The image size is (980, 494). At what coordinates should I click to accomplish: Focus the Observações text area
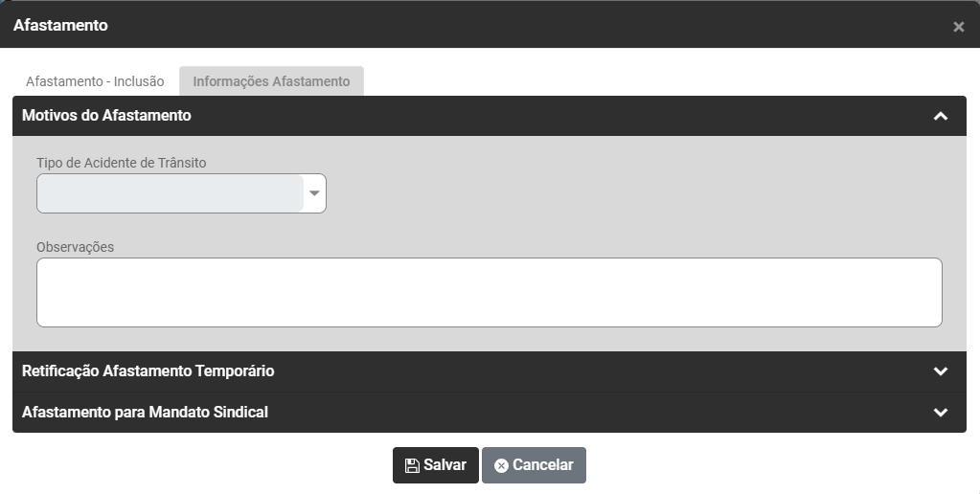pos(489,292)
